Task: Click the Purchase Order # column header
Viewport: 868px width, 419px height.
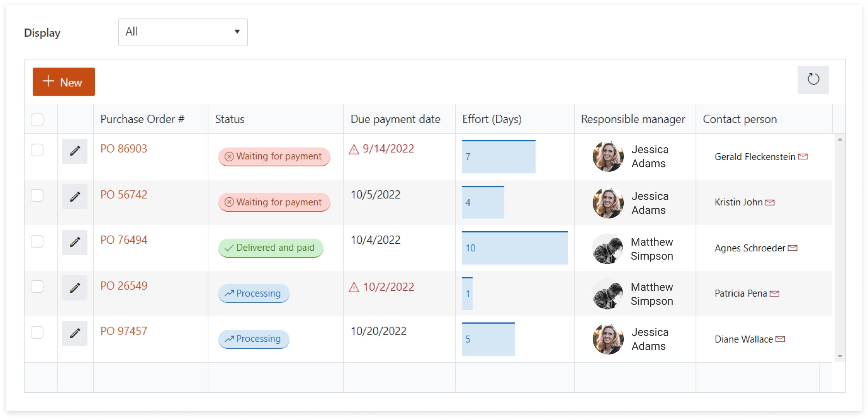Action: (142, 119)
